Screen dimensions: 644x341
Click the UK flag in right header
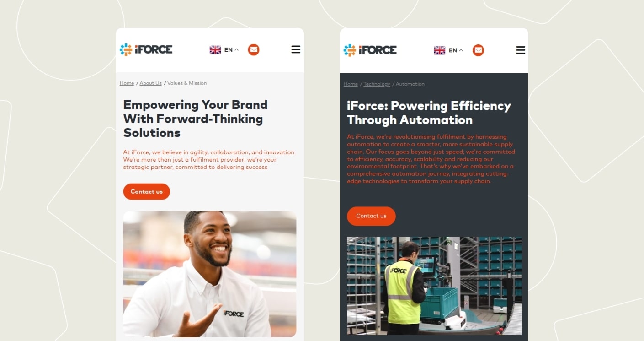tap(440, 50)
